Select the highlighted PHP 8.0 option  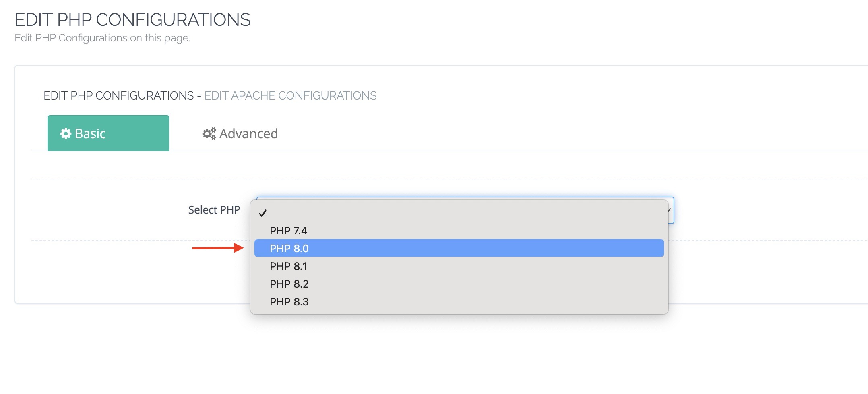(289, 249)
